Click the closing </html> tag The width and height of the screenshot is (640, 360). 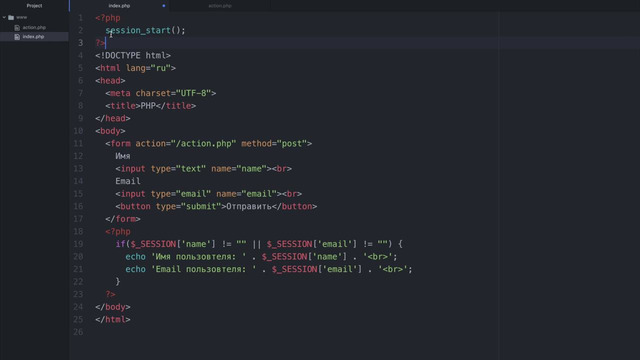pos(113,320)
